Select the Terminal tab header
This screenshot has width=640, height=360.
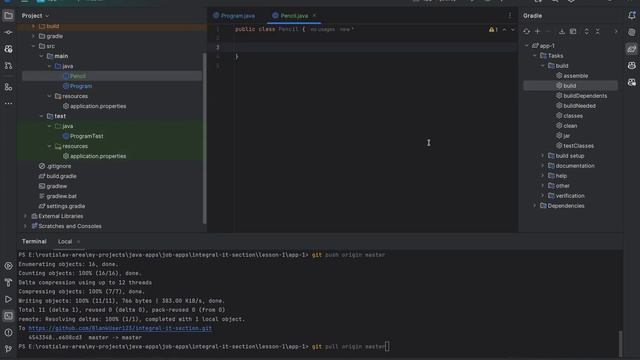click(x=34, y=242)
